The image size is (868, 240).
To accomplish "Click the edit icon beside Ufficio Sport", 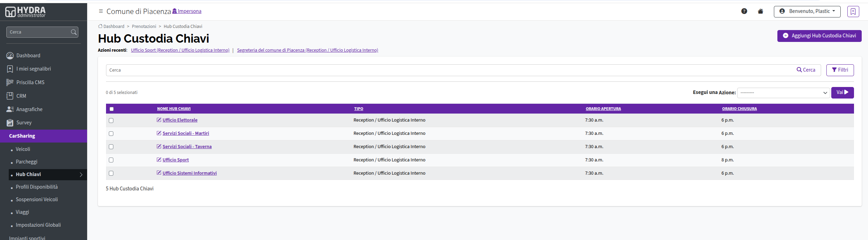I will coord(159,160).
